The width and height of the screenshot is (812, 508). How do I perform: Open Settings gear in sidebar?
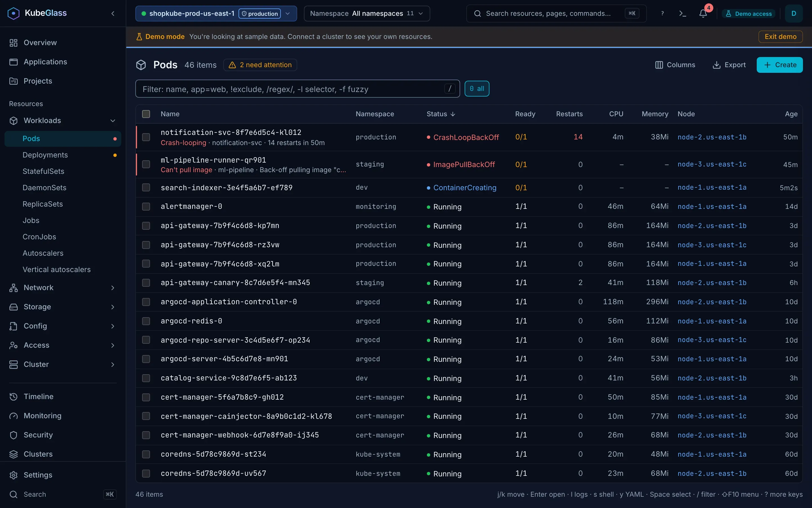click(63, 475)
